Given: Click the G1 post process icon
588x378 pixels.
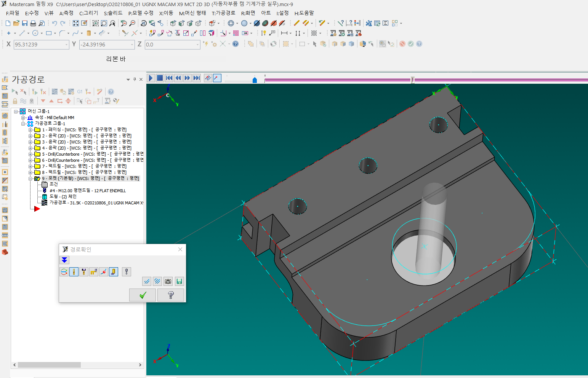Looking at the screenshot, I should coord(80,92).
